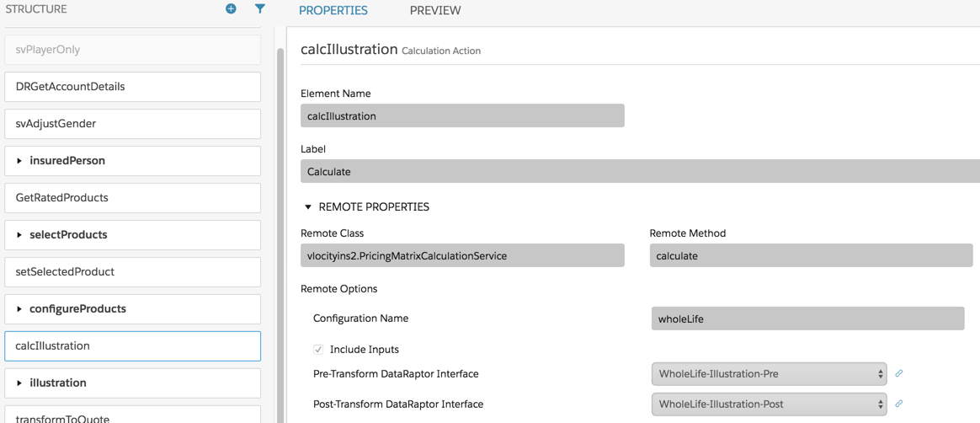Viewport: 980px width, 423px height.
Task: Open Post-Transform DataRaptor Interface dropdown
Action: [769, 404]
